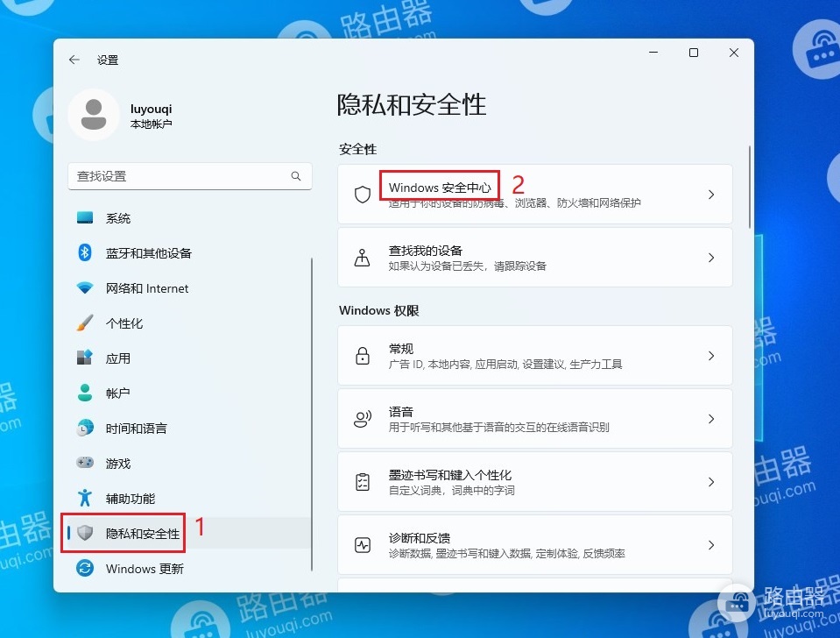The image size is (840, 638).
Task: Click the speech icon in 语音 card
Action: (363, 419)
